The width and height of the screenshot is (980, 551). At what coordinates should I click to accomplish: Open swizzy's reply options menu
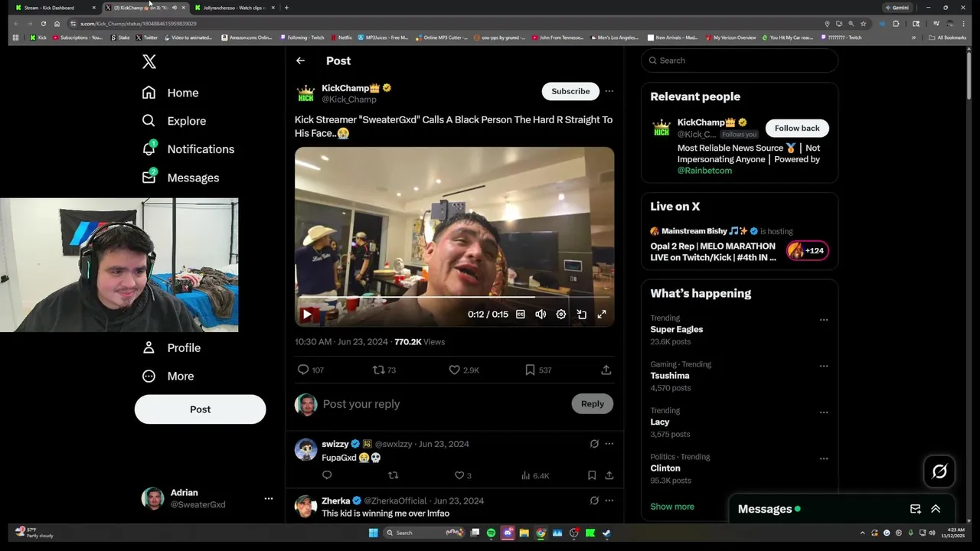tap(609, 444)
